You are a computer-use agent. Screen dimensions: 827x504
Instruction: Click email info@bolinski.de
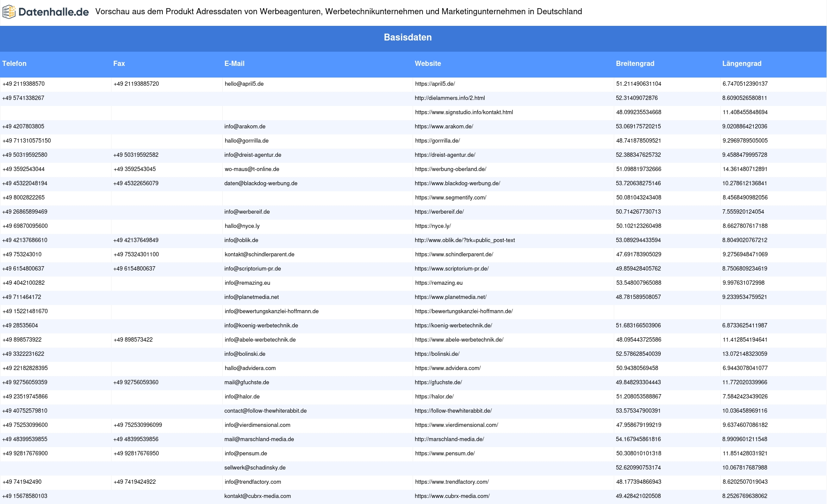pos(245,354)
